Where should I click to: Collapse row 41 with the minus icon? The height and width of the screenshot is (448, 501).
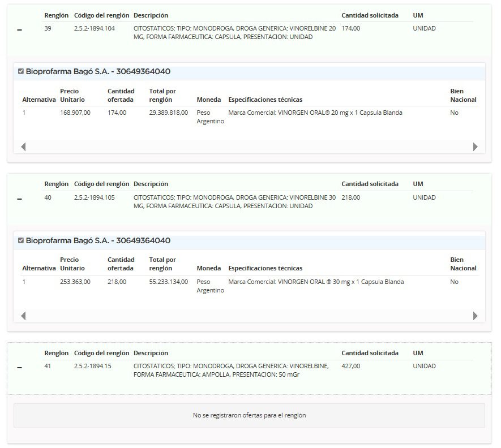tap(20, 368)
